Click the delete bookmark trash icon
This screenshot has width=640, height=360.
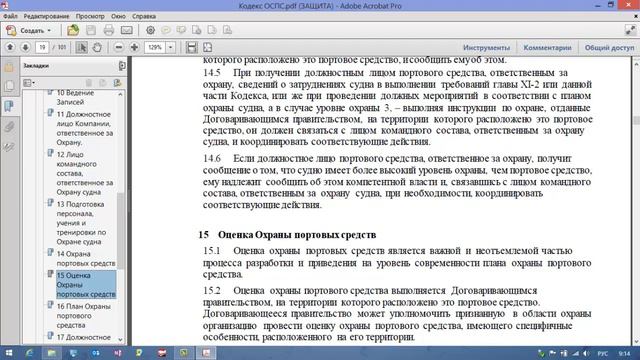coord(89,83)
